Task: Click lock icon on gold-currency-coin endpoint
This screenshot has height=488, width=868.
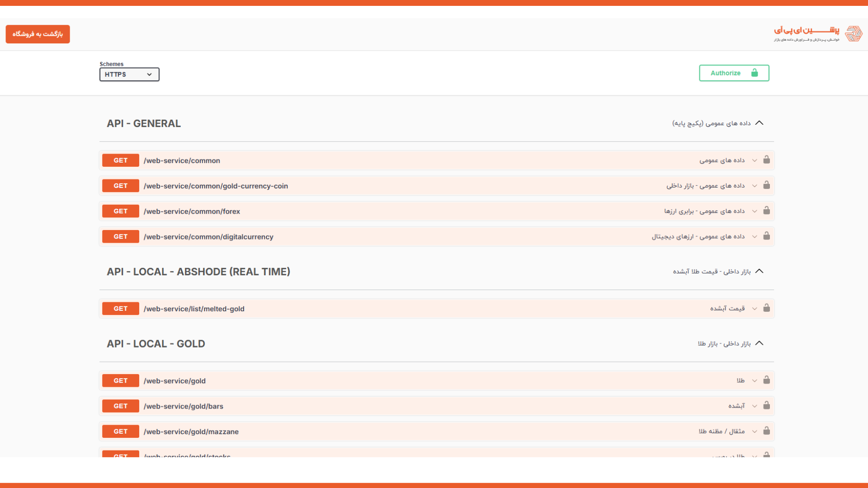Action: (x=766, y=185)
